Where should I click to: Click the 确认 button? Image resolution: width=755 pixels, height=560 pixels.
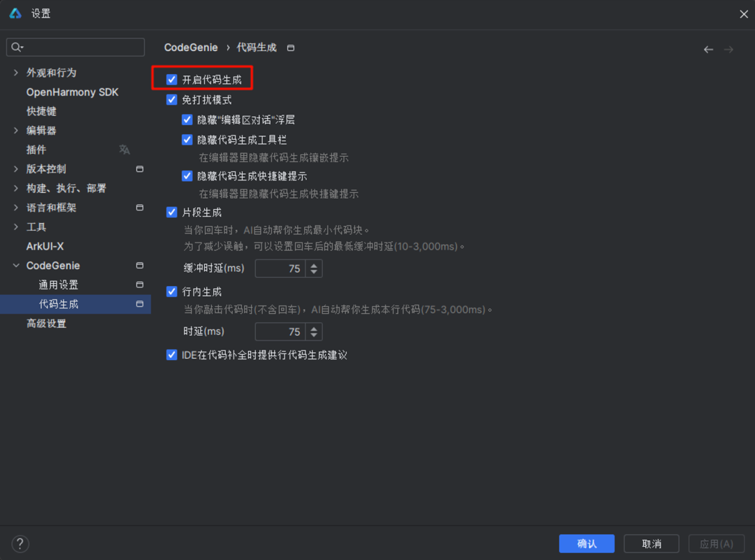[587, 544]
